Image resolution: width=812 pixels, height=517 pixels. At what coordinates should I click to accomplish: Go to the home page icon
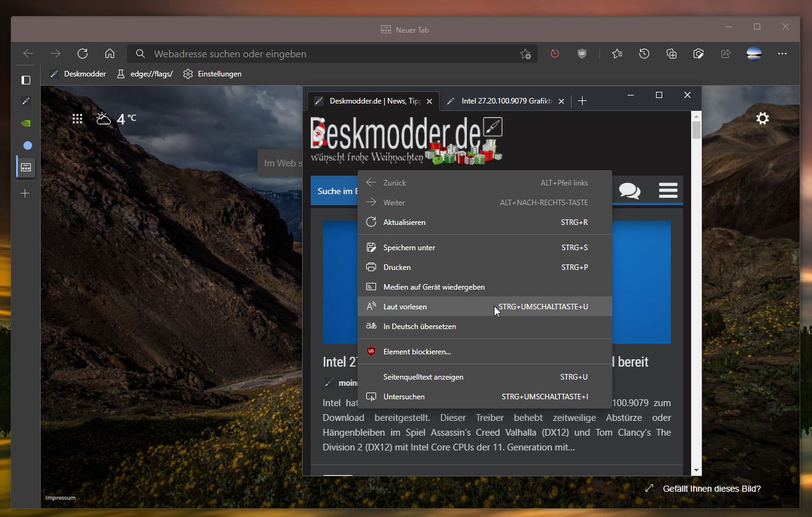[x=110, y=54]
